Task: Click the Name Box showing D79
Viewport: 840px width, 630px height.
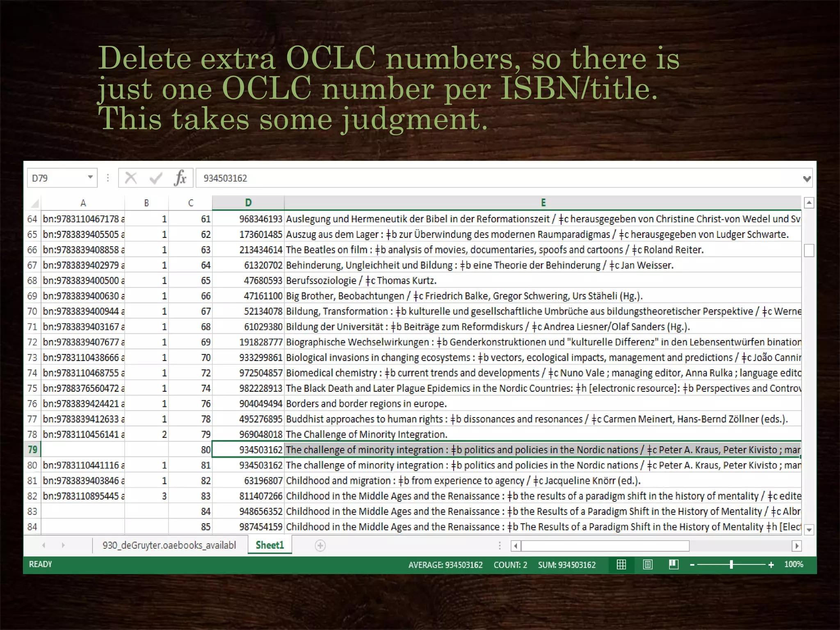Action: pyautogui.click(x=62, y=178)
